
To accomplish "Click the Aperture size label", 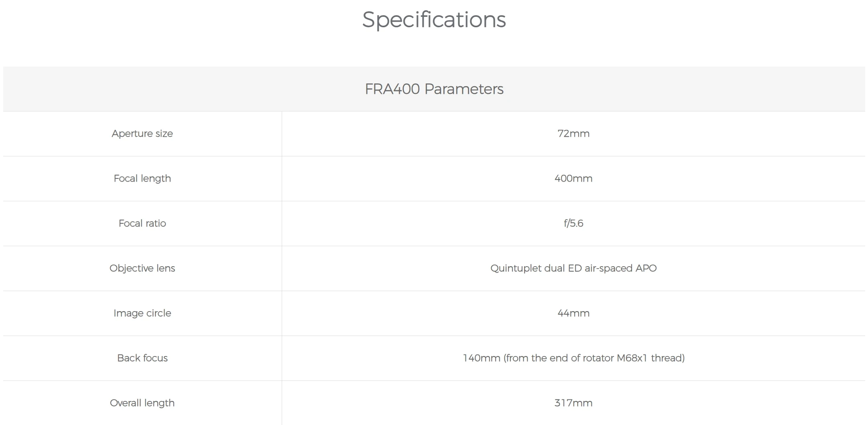I will coord(142,134).
